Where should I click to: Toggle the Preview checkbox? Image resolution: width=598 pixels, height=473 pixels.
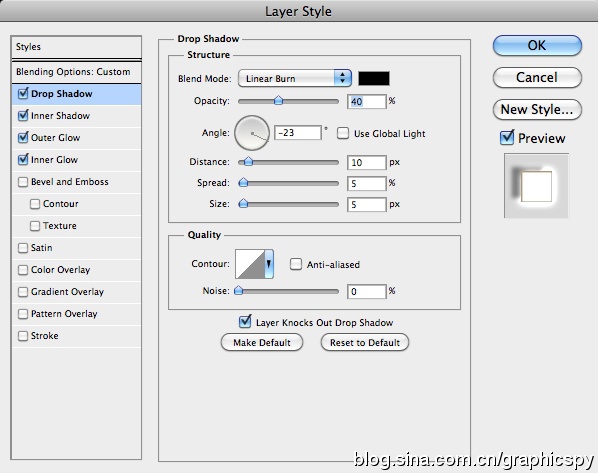[507, 138]
